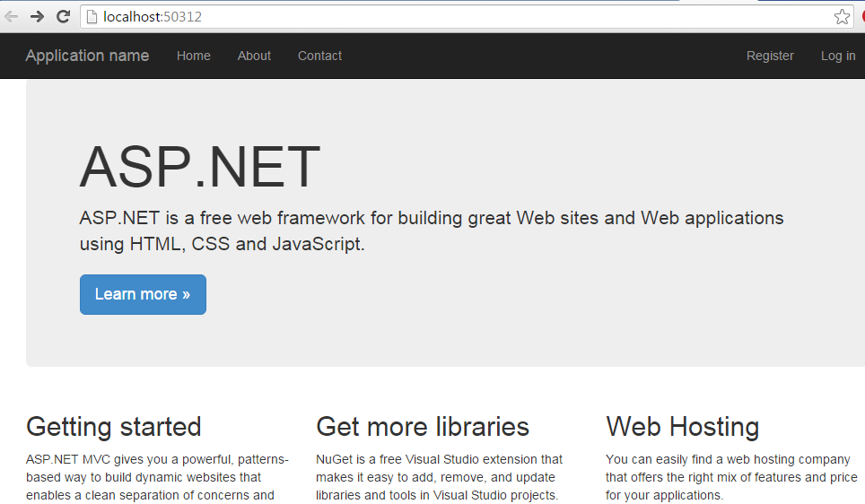Click the Get more libraries heading
This screenshot has width=865, height=504.
[x=423, y=427]
